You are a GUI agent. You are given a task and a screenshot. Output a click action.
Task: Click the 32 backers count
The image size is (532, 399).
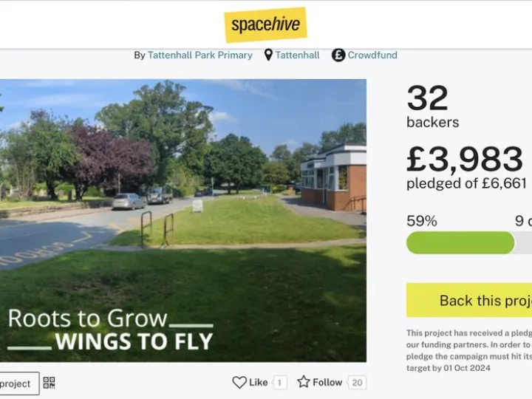(428, 99)
